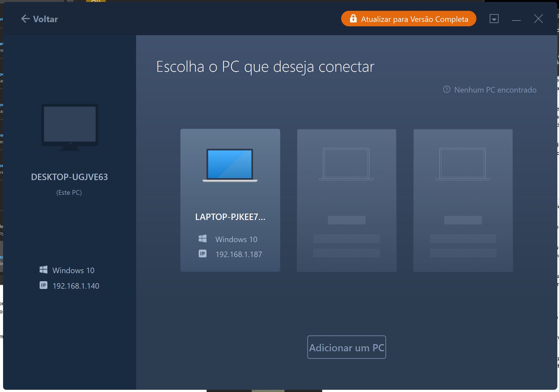Open the dropdown menu icon in title bar
559x392 pixels.
pos(494,19)
